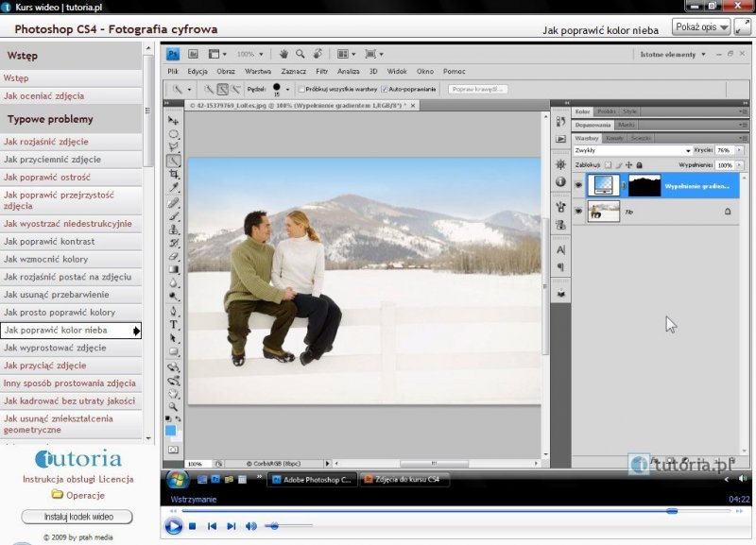Screen dimensions: 756x545
Task: Select the Elliptical Marquee tool
Action: click(x=174, y=134)
